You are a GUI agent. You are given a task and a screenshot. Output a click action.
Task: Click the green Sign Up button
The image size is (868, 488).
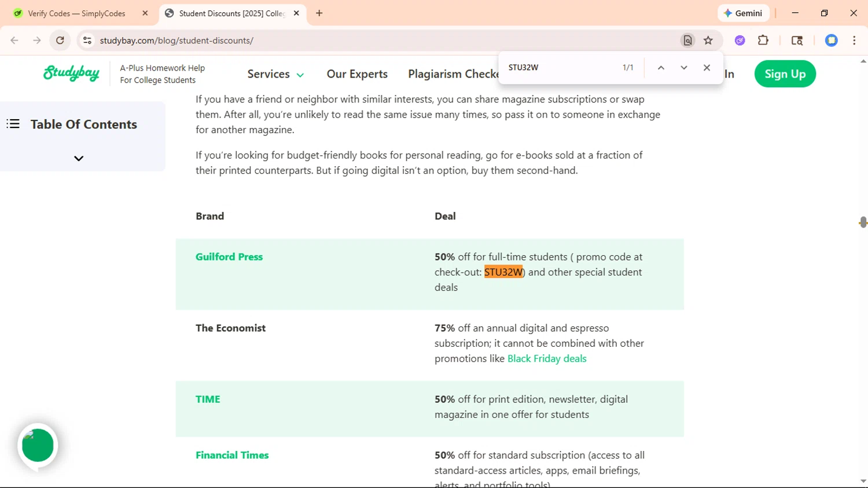coord(785,74)
